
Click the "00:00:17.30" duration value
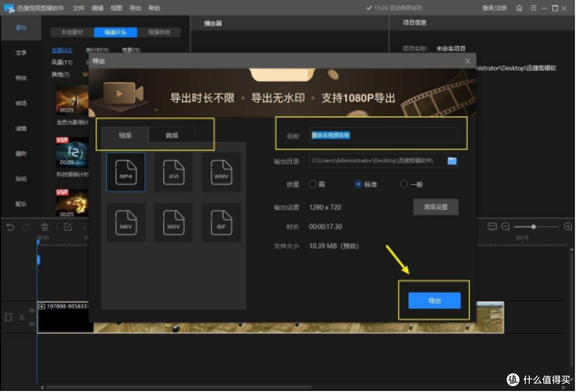pyautogui.click(x=325, y=226)
